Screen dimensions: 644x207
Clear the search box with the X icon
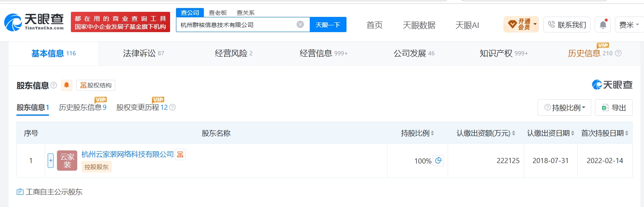(300, 25)
